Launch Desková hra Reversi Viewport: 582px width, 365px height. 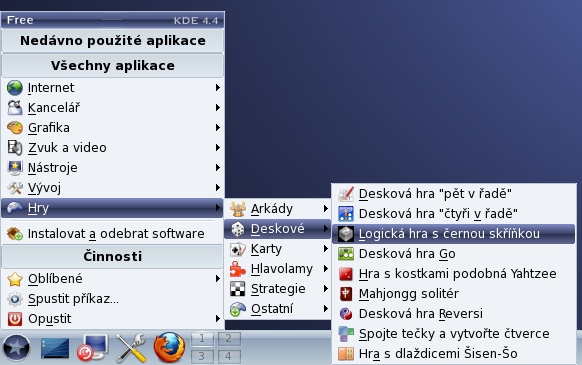[454, 314]
